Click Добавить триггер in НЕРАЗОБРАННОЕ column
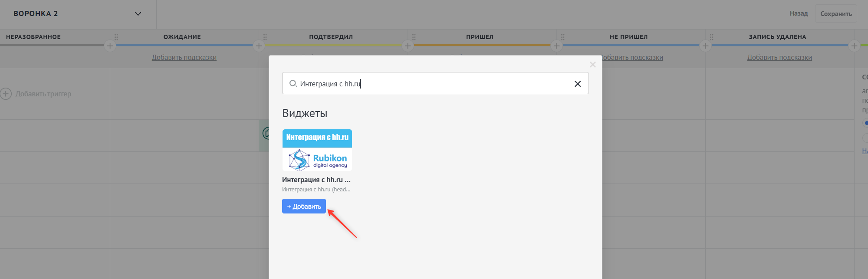 click(x=36, y=94)
